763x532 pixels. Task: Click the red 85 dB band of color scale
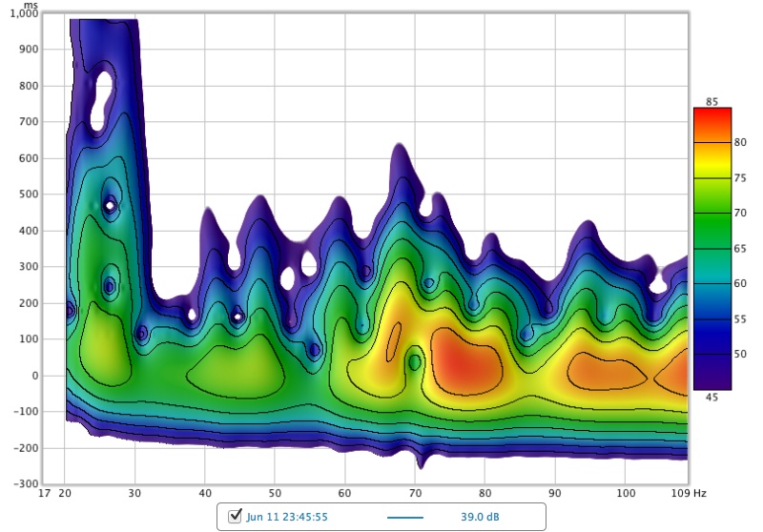(711, 125)
